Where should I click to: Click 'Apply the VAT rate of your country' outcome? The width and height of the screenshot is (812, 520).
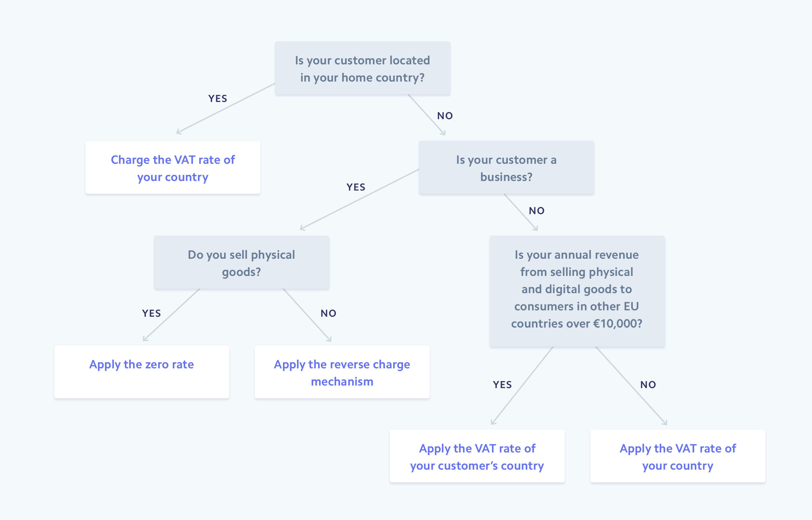(x=677, y=456)
